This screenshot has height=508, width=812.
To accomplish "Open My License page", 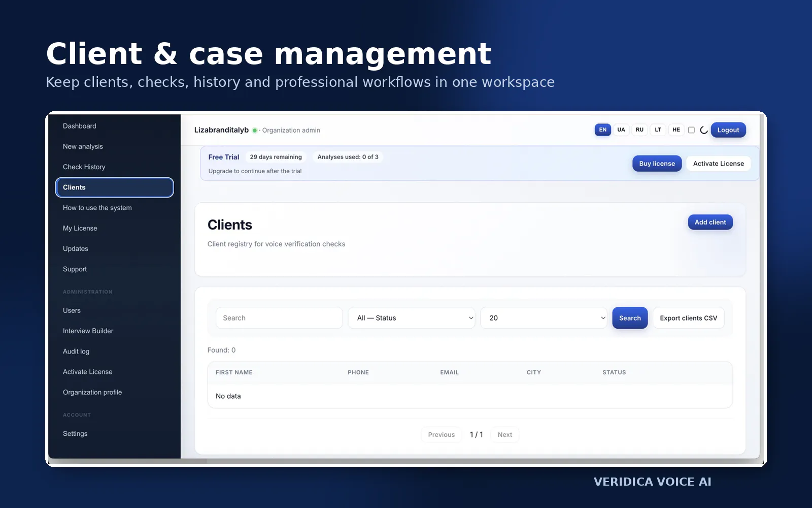I will 114,228.
